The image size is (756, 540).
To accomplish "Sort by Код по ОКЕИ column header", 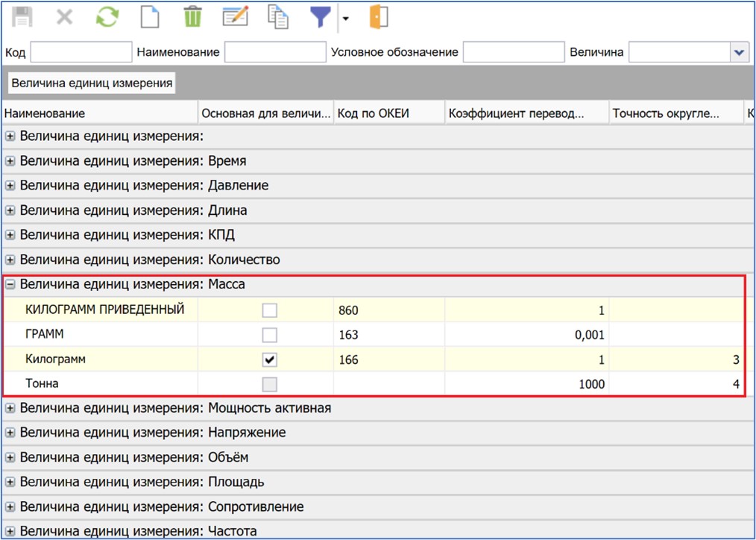I will 388,113.
